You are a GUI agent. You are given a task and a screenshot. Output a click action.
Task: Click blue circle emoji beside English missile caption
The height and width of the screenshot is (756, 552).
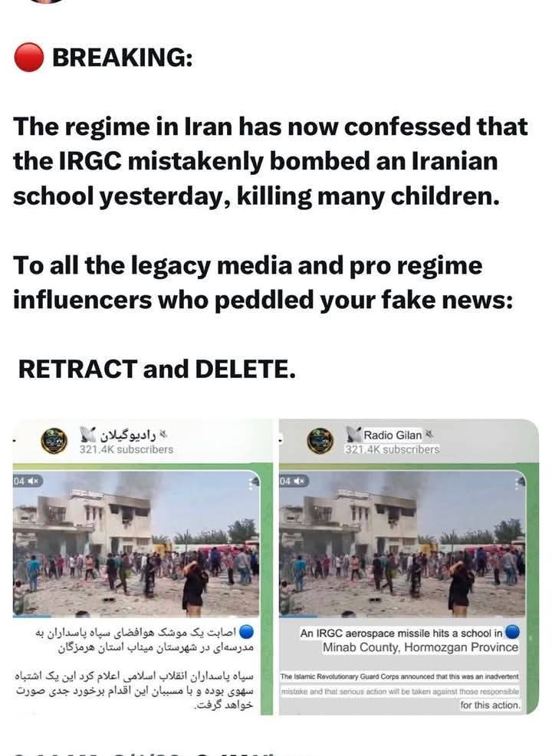[512, 632]
